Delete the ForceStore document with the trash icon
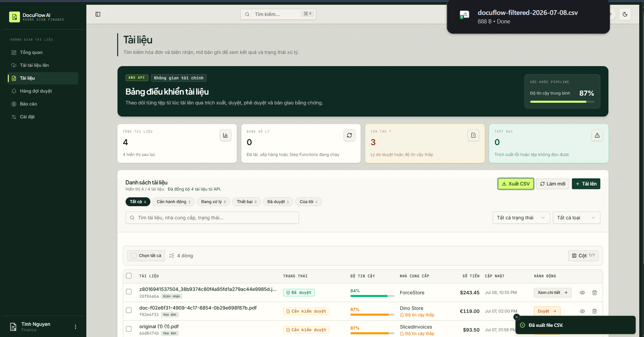Screen dimensions: 644x337 (x=595, y=293)
